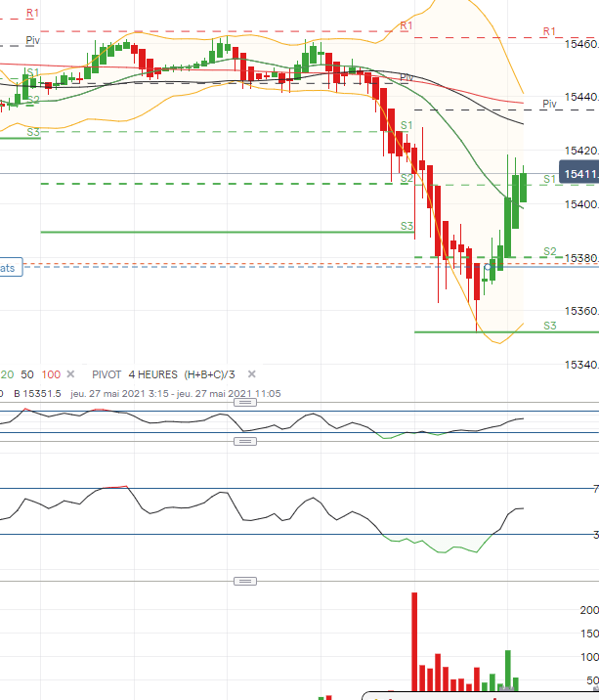Click the 15400 price axis label
This screenshot has height=700, width=599.
tap(581, 204)
